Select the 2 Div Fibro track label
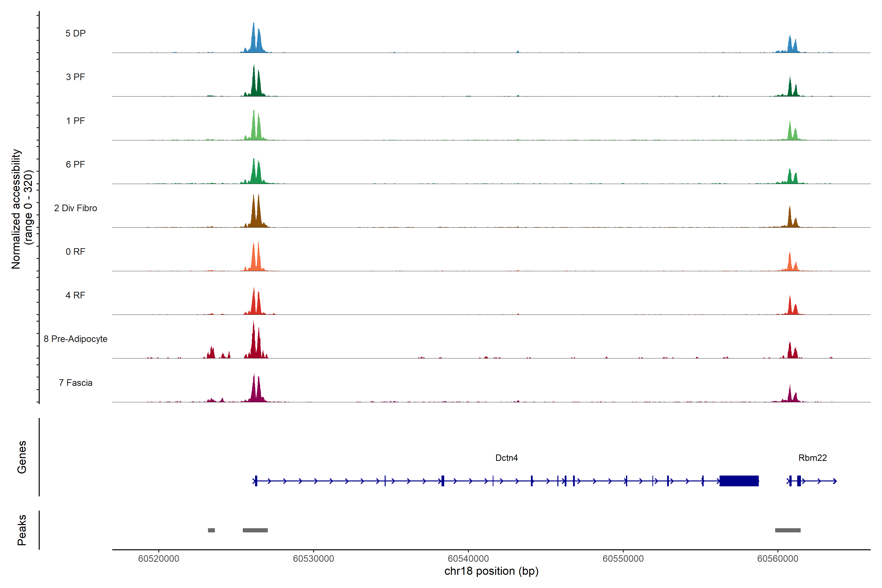Viewport: 882px width, 588px height. point(75,208)
